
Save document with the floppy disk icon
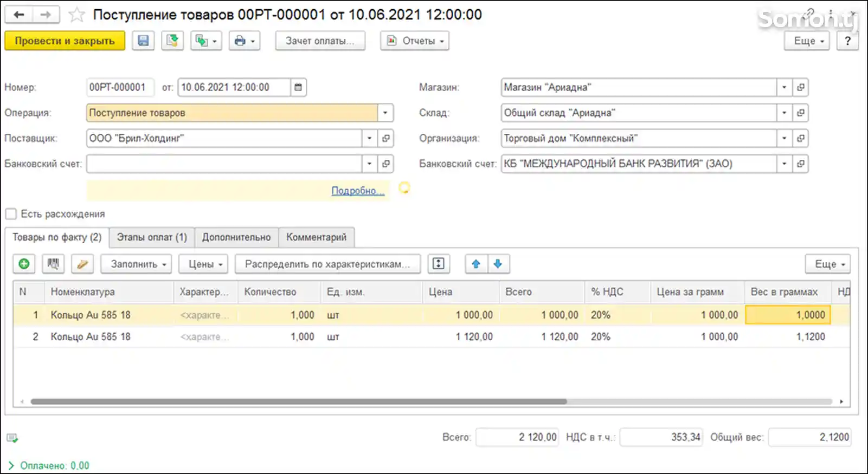pyautogui.click(x=143, y=41)
